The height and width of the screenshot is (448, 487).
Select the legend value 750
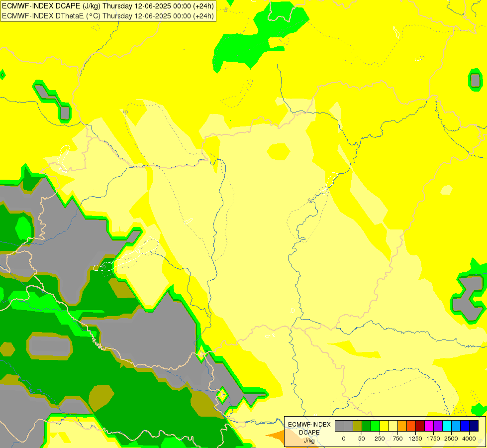pos(397,439)
